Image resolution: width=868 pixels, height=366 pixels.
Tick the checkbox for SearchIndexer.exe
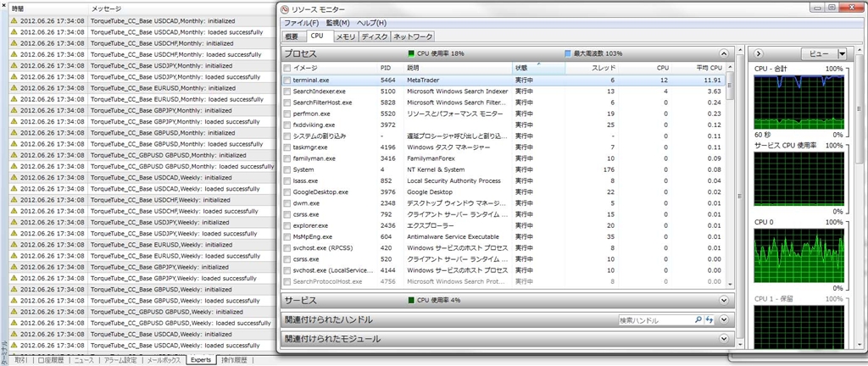[x=287, y=91]
